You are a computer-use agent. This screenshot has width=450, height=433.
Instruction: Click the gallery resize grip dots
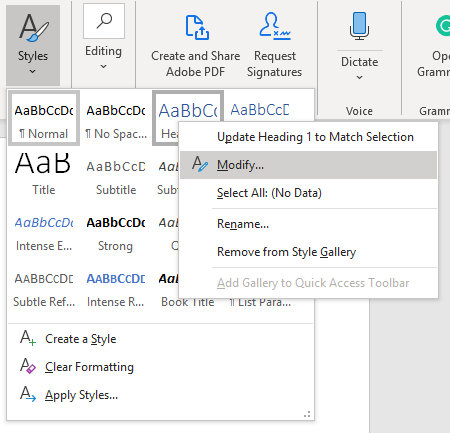pyautogui.click(x=307, y=414)
